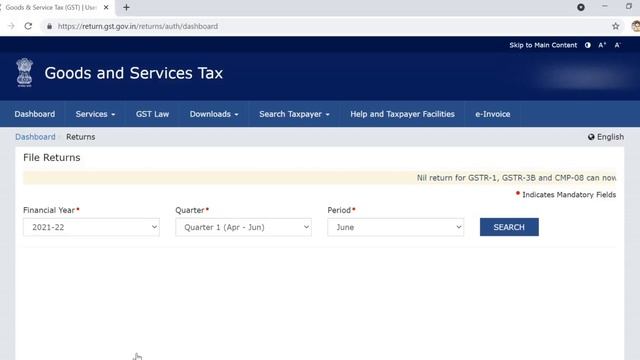Expand the Downloads menu
640x360 pixels.
pyautogui.click(x=214, y=114)
